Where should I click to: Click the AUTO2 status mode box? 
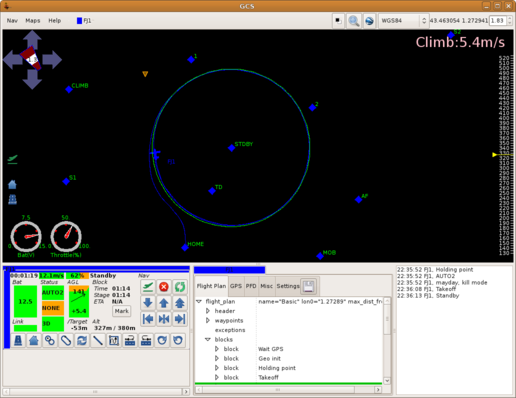point(53,293)
